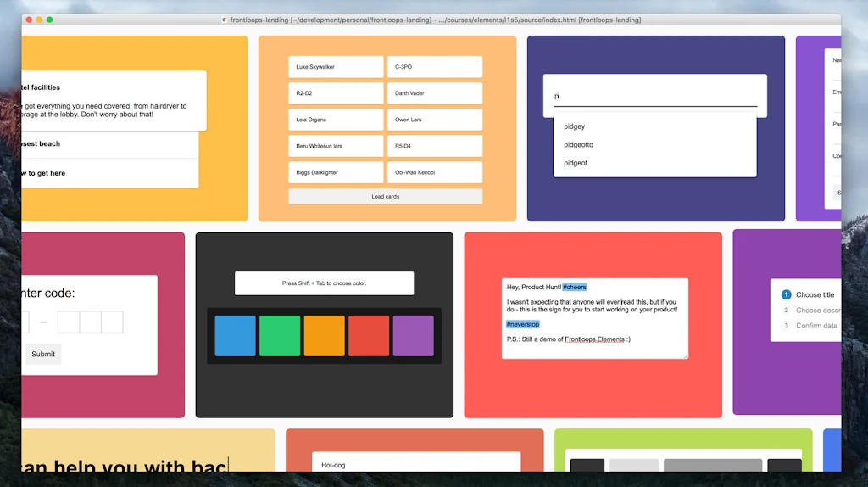The height and width of the screenshot is (487, 868).
Task: Click the yellow minimize window button
Action: click(39, 20)
